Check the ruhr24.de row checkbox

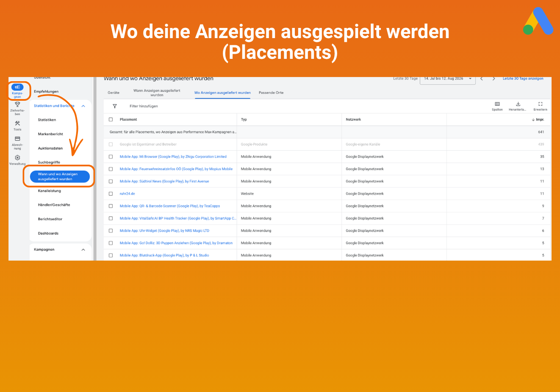pos(111,193)
